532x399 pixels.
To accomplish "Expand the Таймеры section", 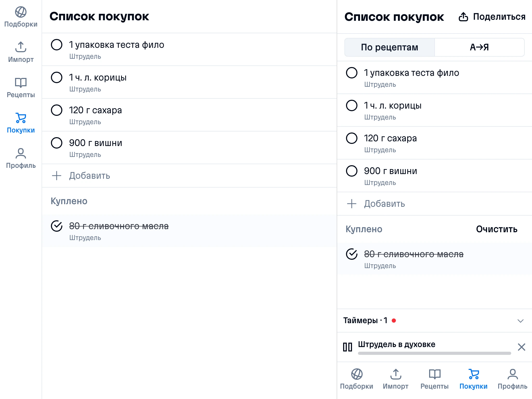I will tap(521, 320).
